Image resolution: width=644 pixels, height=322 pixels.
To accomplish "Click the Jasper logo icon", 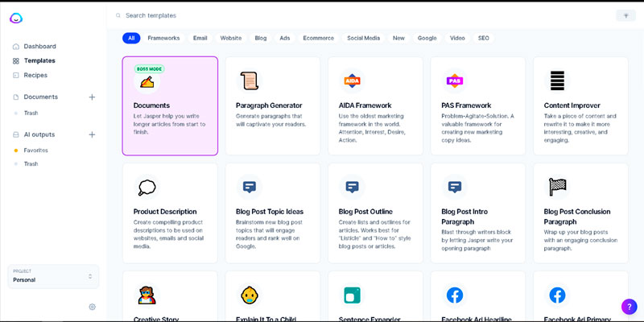I will pyautogui.click(x=16, y=18).
